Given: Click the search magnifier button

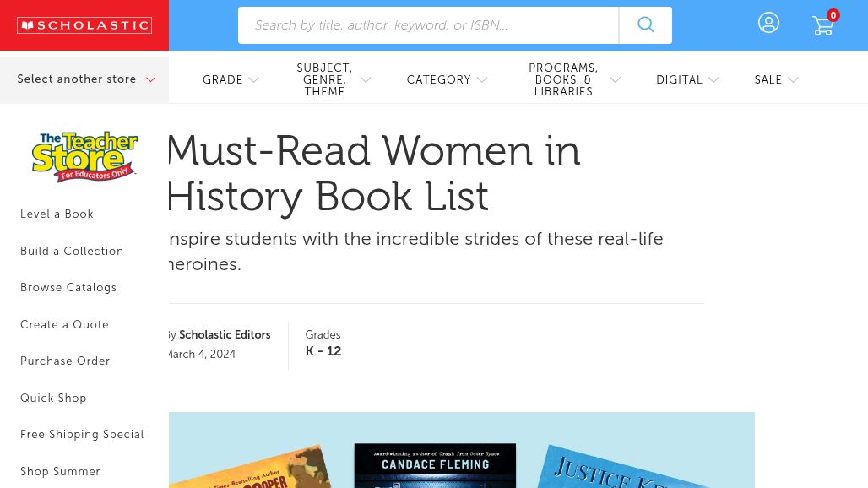Looking at the screenshot, I should tap(645, 24).
